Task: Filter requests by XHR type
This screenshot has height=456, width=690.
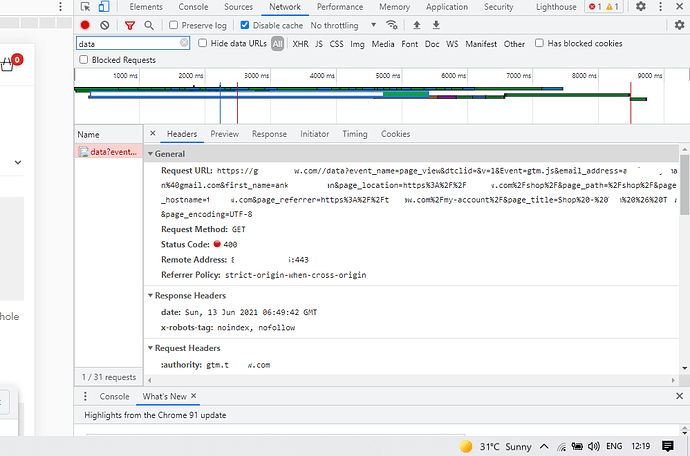Action: tap(301, 44)
